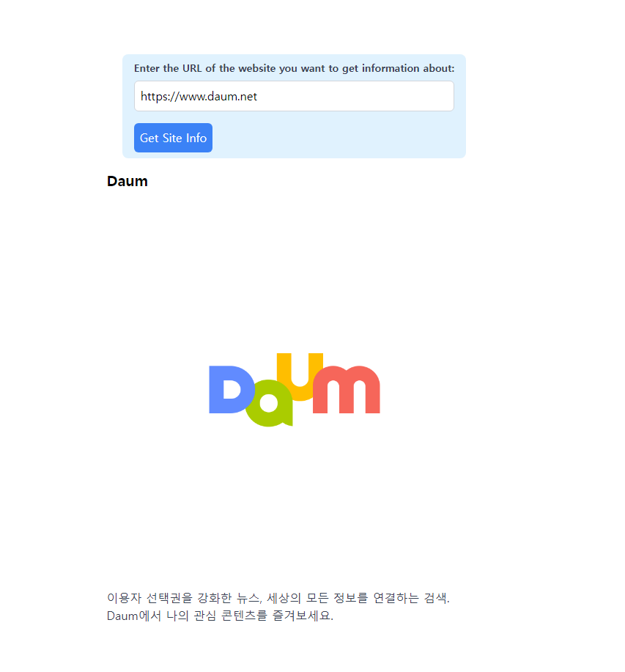Click the white hole inside green a

tap(269, 403)
